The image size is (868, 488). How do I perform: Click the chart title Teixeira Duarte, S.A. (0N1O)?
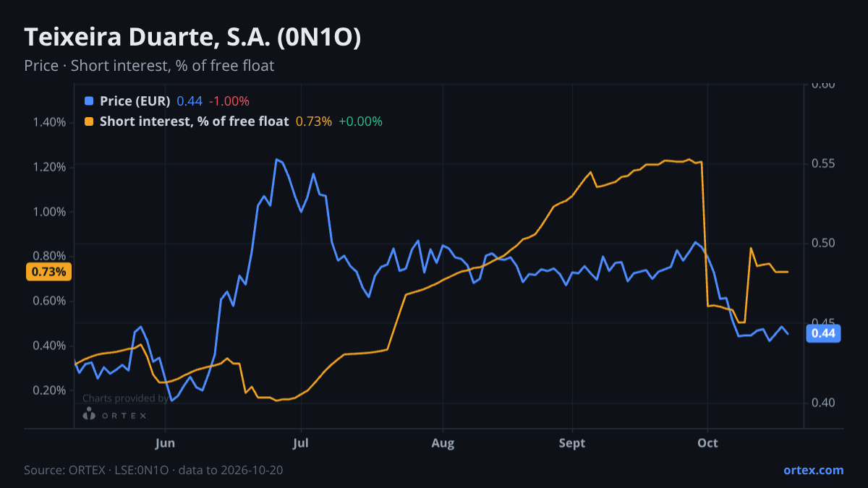tap(193, 38)
